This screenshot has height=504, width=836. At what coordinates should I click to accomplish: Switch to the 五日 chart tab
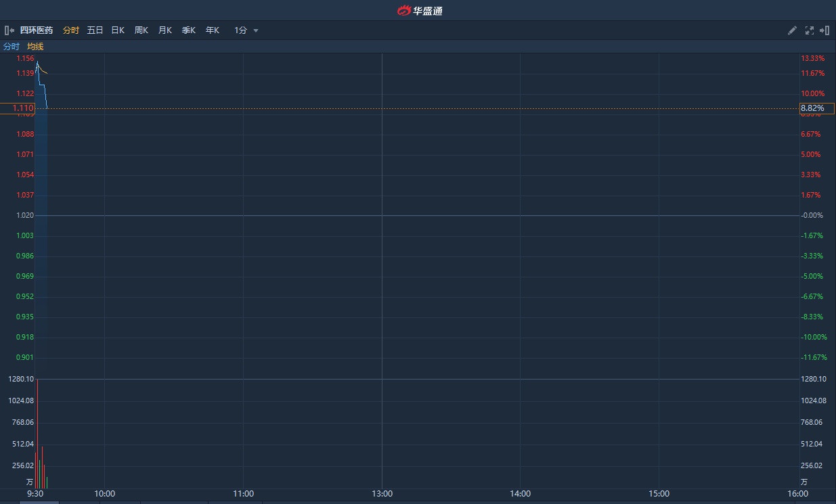(x=95, y=30)
